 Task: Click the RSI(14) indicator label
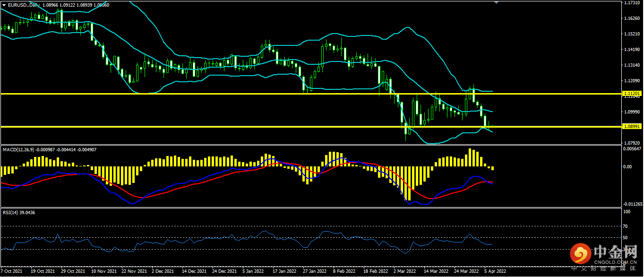[19, 213]
